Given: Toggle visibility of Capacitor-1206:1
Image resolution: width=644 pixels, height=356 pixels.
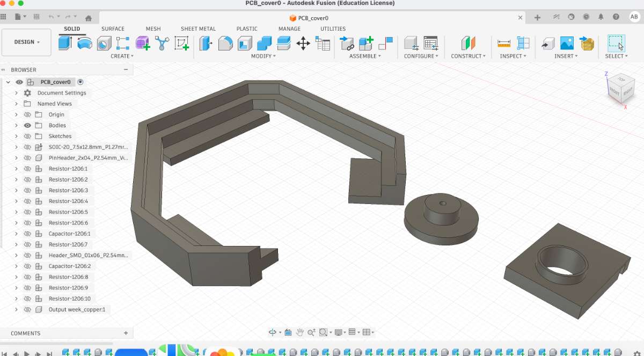Looking at the screenshot, I should click(x=27, y=234).
